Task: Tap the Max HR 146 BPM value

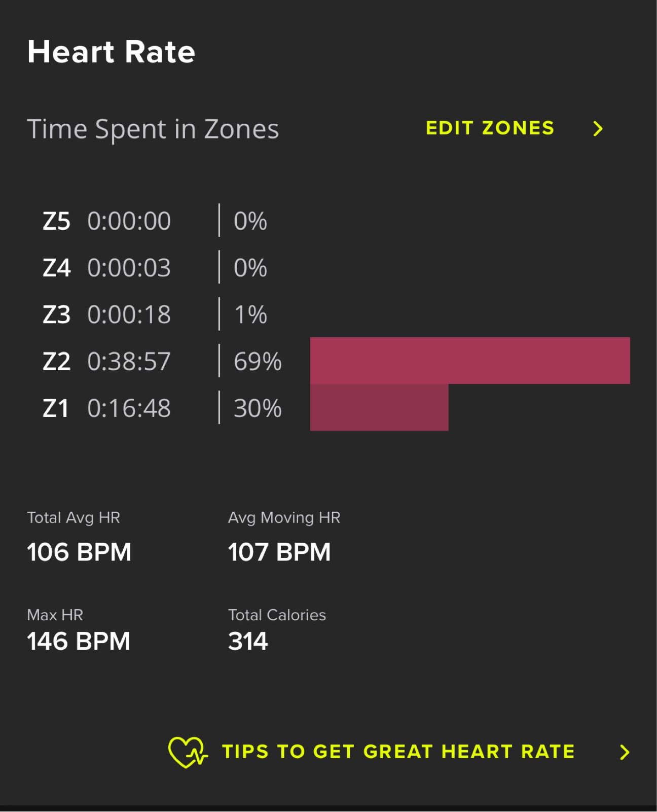Action: 79,641
